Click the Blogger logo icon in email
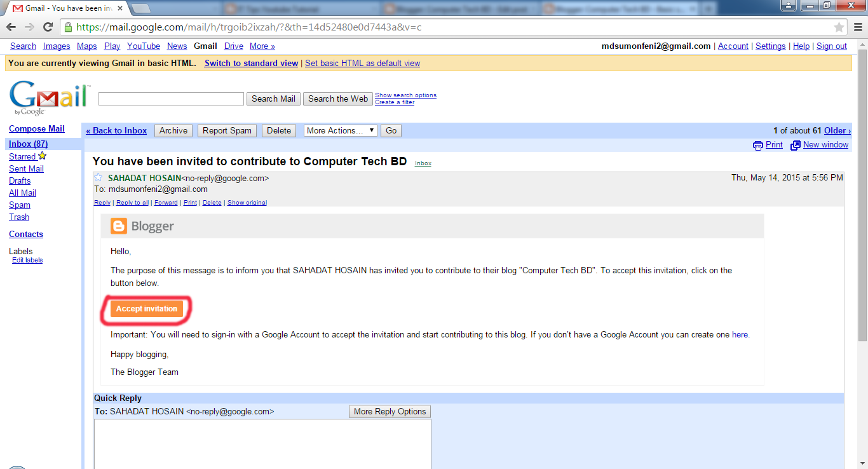868x469 pixels. click(118, 226)
